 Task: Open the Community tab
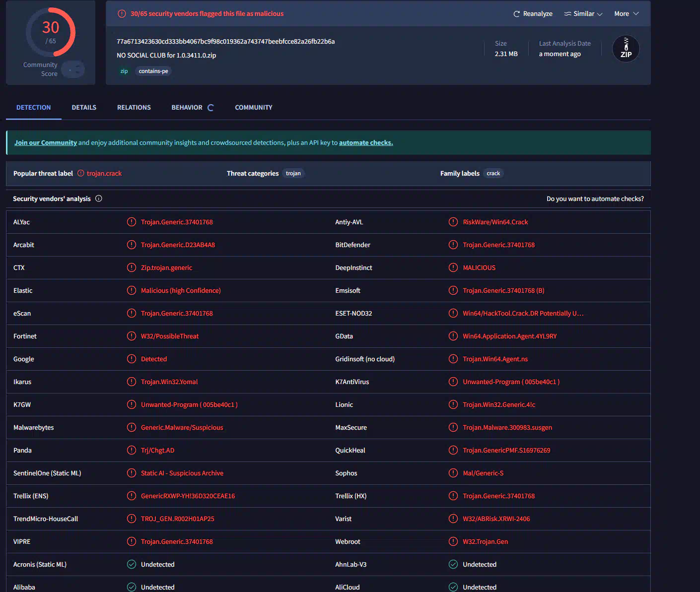click(x=254, y=108)
